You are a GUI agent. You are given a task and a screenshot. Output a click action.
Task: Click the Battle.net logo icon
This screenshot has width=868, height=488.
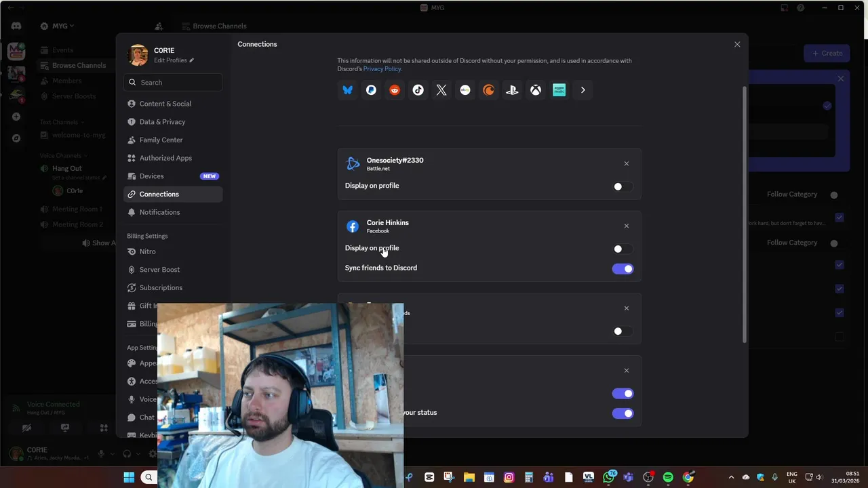click(x=353, y=163)
